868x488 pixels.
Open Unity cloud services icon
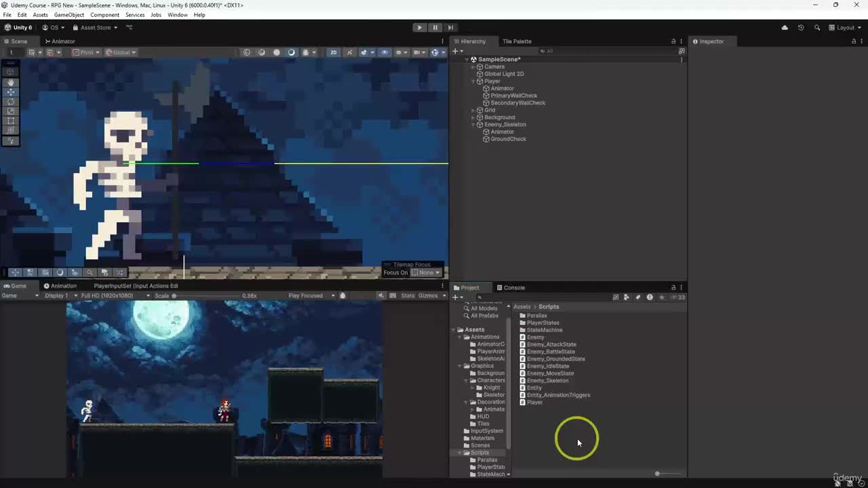[x=785, y=28]
